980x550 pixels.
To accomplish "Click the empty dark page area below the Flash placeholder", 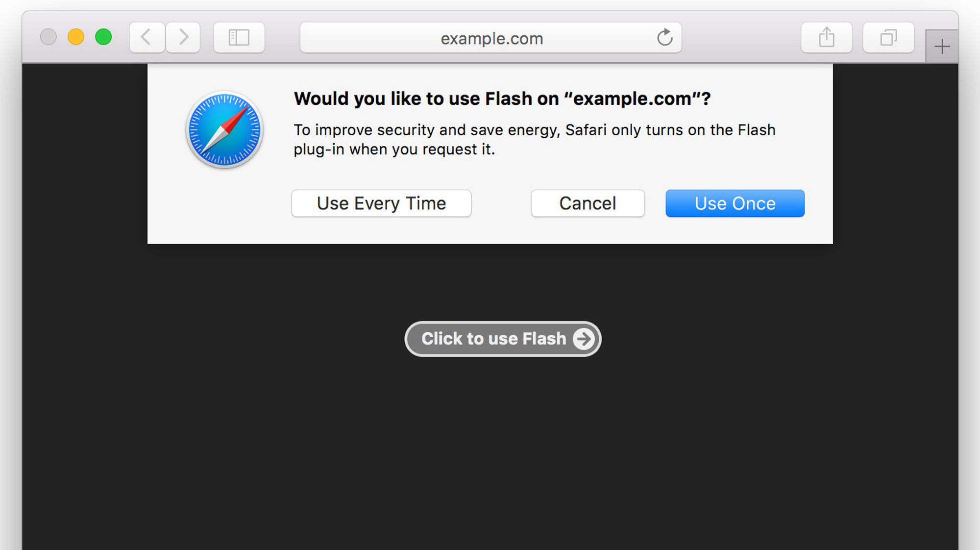I will (x=490, y=456).
